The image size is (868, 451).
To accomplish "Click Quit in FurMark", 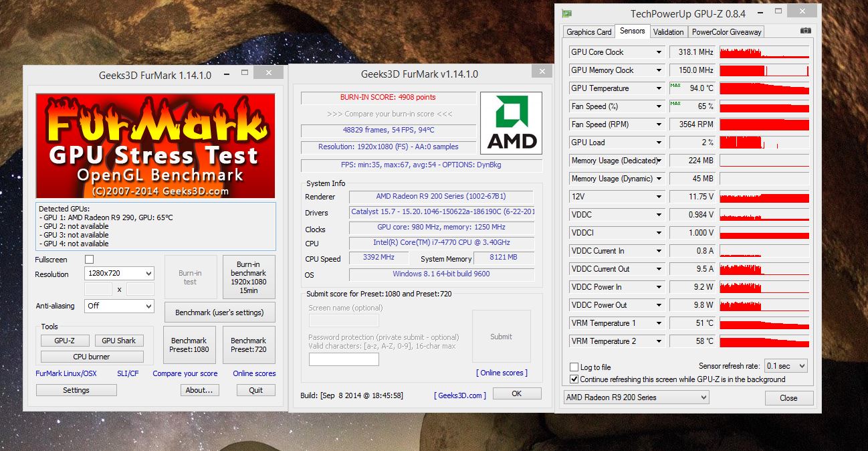I will pyautogui.click(x=255, y=390).
